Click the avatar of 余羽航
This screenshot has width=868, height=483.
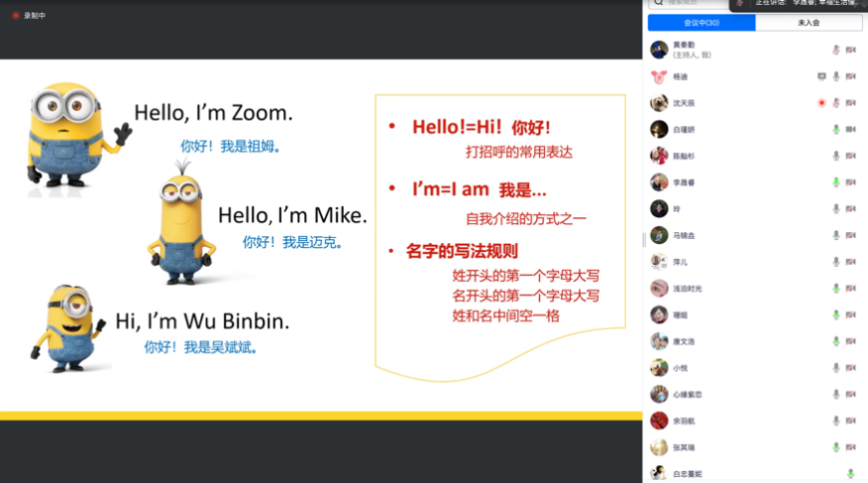pos(659,421)
